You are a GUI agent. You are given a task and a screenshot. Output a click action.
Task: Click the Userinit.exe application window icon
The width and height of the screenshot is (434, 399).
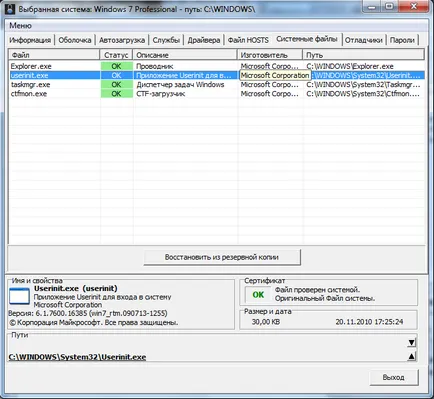coord(19,296)
